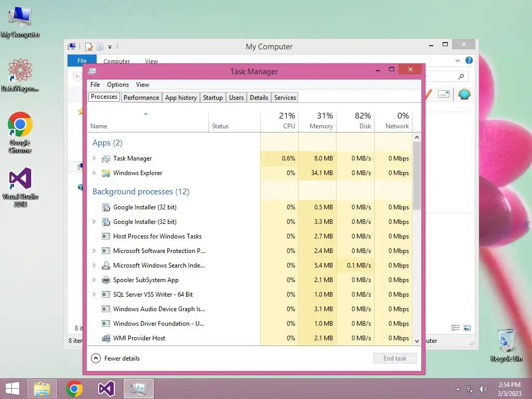Open the File menu in Task Manager
Screen dimensions: 532x399
[x=95, y=85]
